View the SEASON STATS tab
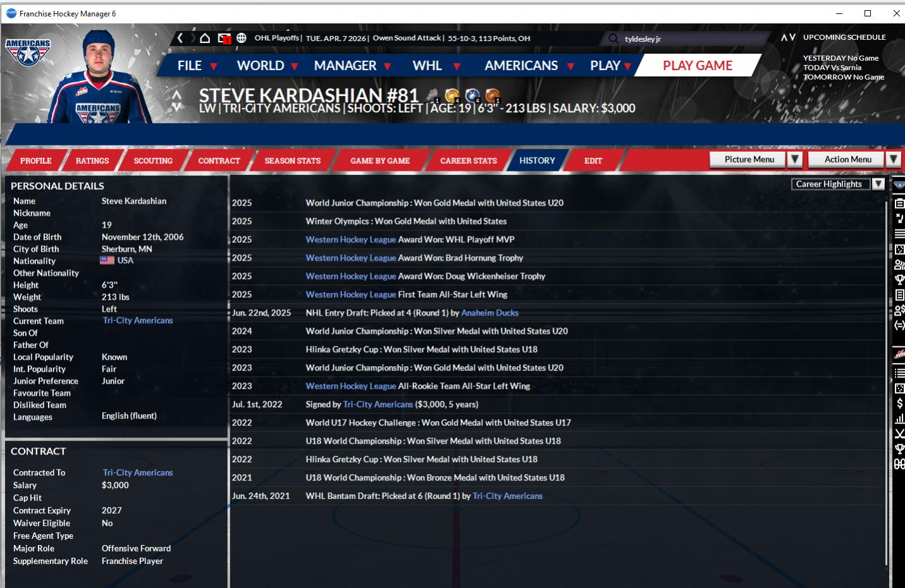Viewport: 905px width, 588px height. pos(293,161)
